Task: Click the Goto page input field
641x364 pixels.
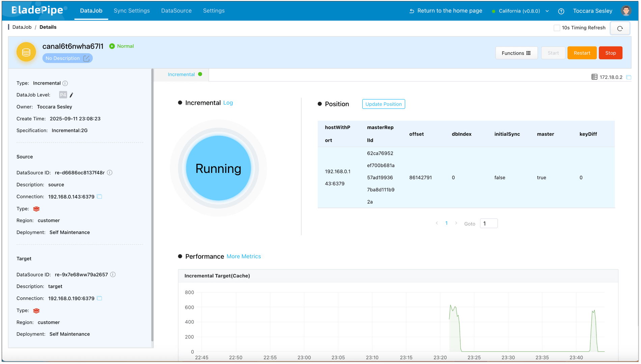Action: click(489, 223)
